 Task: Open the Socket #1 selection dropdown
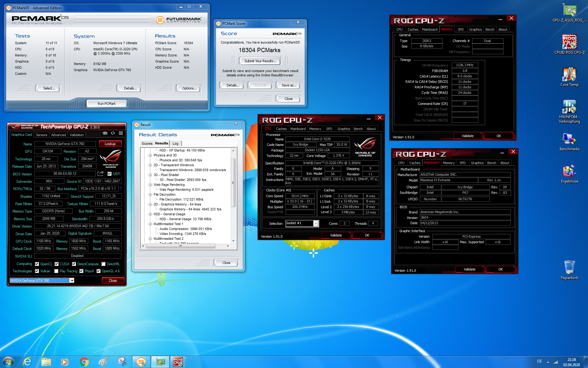point(316,223)
